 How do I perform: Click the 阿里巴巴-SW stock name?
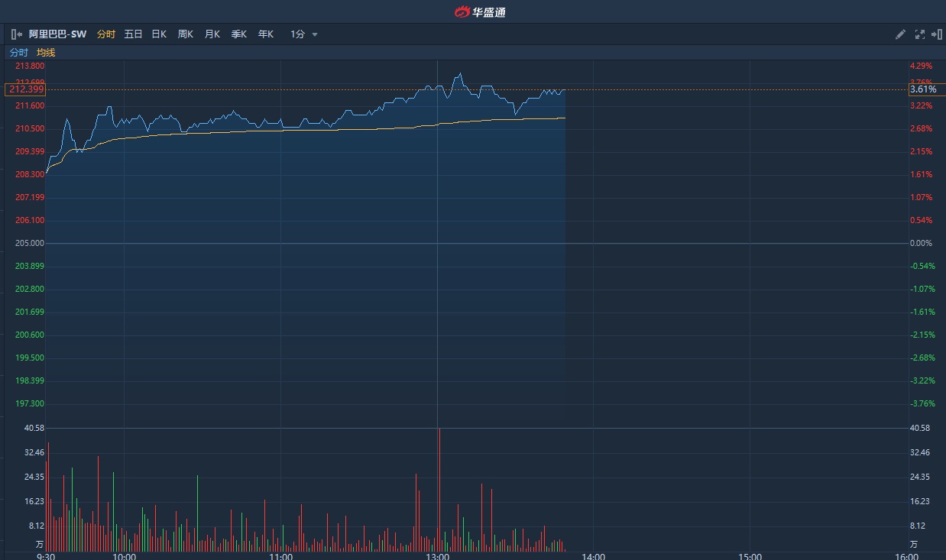tap(58, 34)
